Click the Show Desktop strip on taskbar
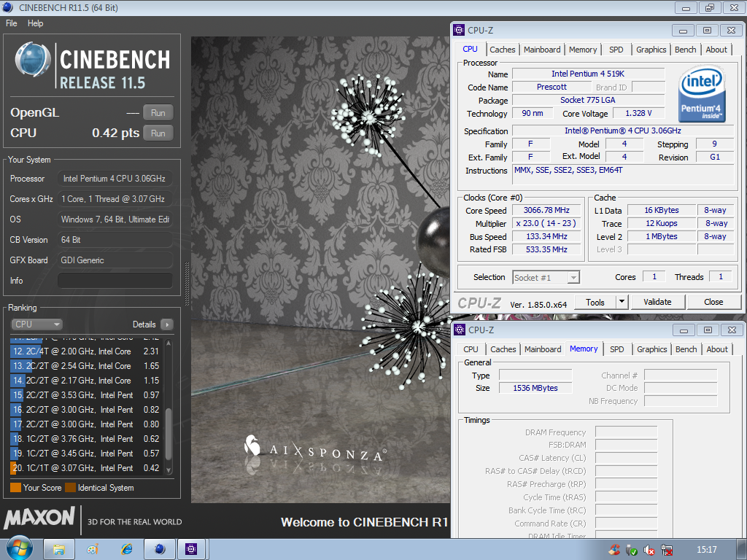The height and width of the screenshot is (560, 747). [743, 550]
